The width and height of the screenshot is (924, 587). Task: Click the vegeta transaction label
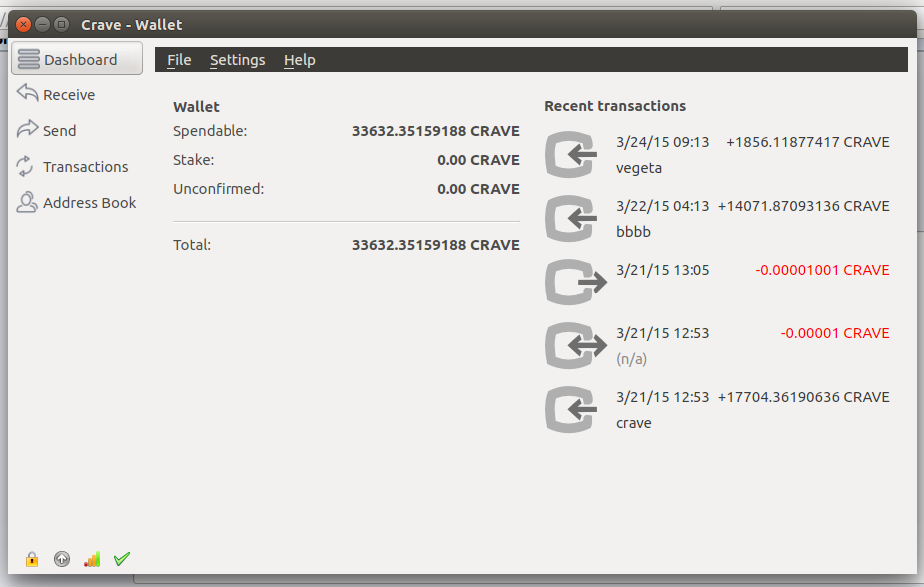point(639,168)
